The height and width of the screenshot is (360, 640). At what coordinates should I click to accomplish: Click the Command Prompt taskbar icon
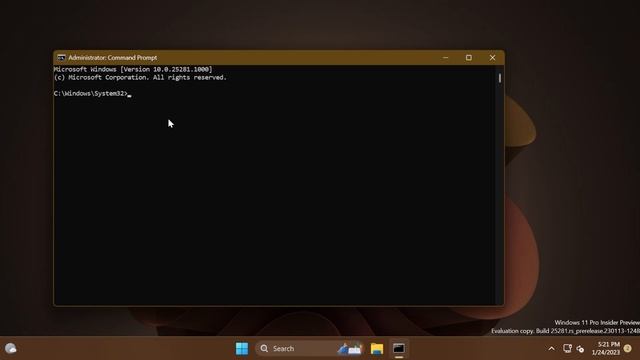(399, 348)
